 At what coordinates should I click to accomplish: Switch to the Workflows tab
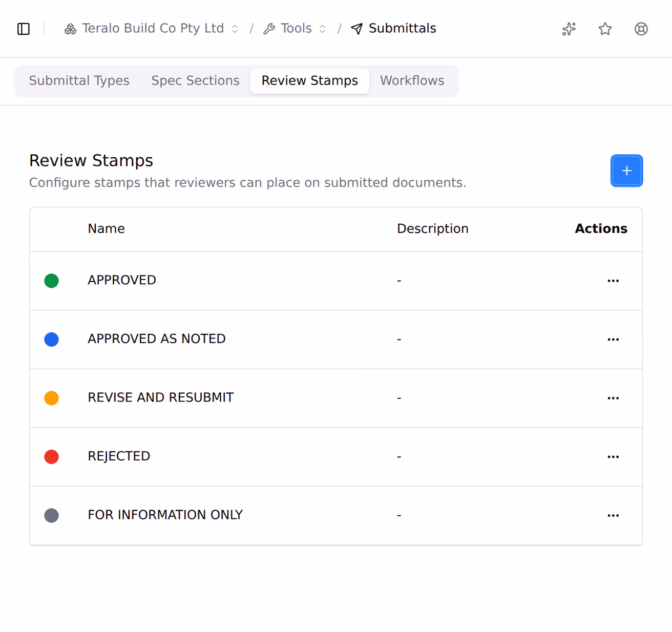412,81
